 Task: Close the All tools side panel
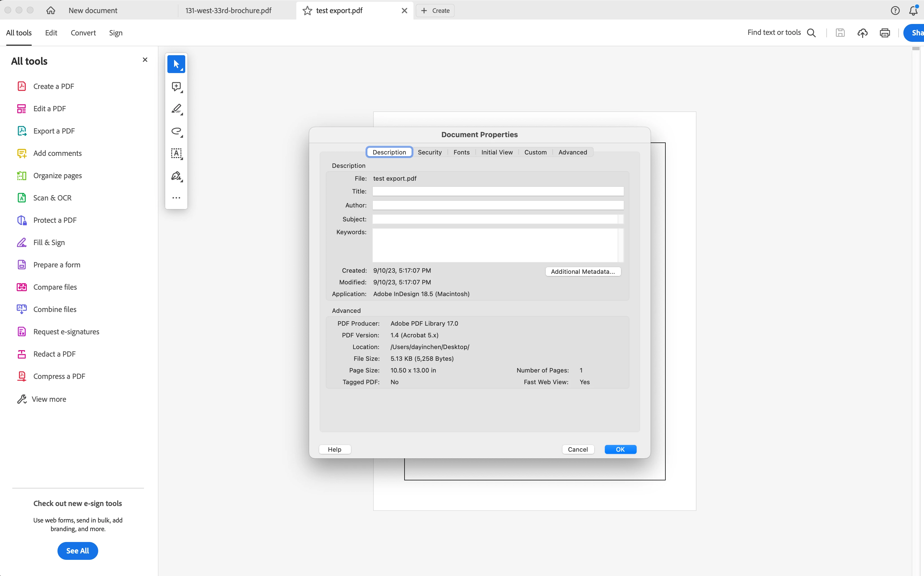click(145, 60)
